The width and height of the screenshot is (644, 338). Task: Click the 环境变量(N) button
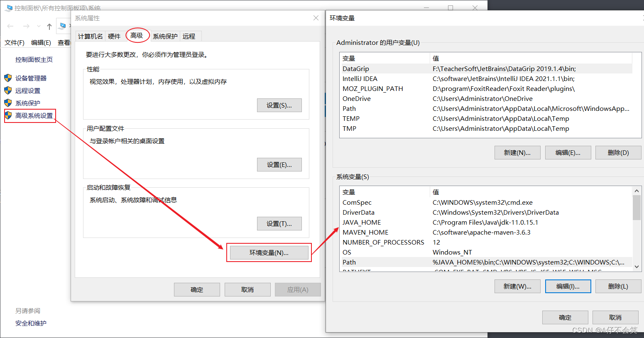[x=269, y=252]
